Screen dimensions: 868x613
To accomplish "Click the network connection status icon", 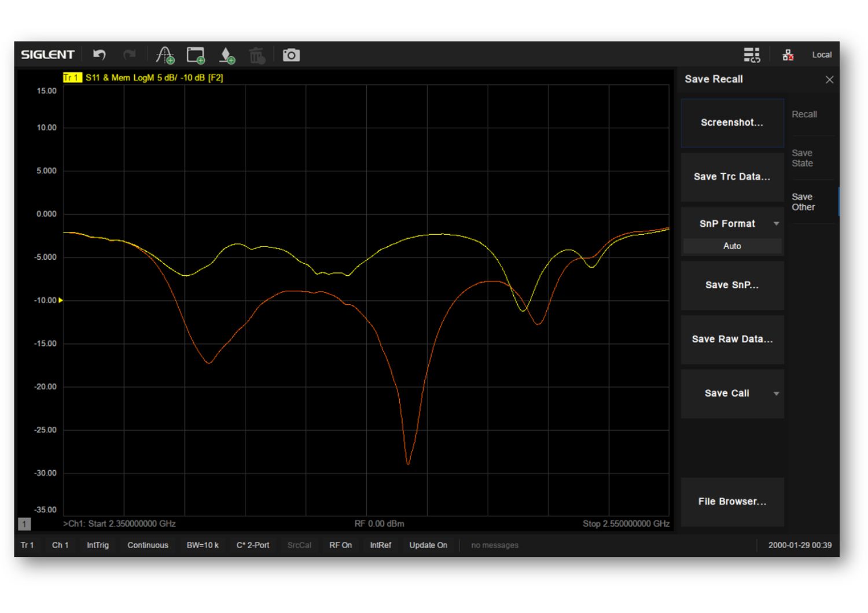I will (788, 55).
